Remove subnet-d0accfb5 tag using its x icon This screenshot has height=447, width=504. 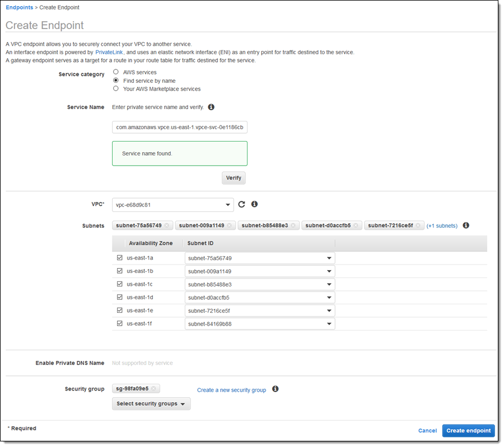pos(356,226)
